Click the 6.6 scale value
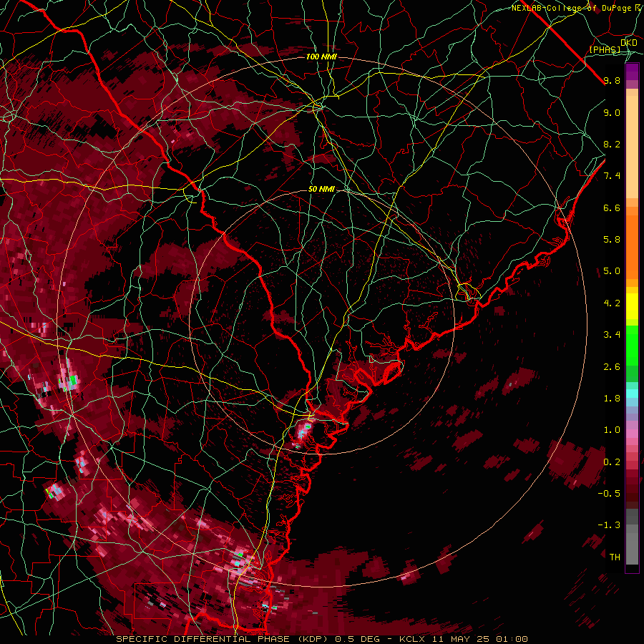This screenshot has height=644, width=644. [612, 208]
